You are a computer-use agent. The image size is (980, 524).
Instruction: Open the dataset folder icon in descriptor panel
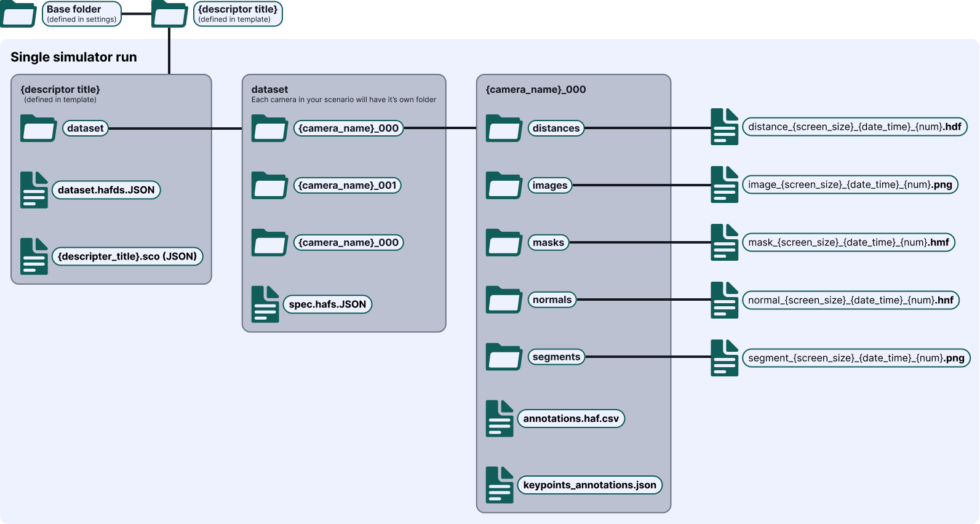[x=38, y=128]
